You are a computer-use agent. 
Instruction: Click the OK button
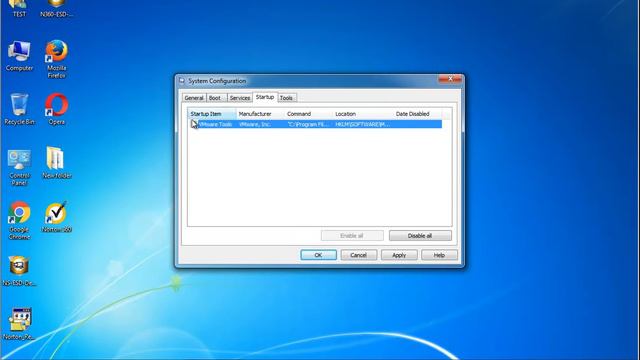[318, 255]
